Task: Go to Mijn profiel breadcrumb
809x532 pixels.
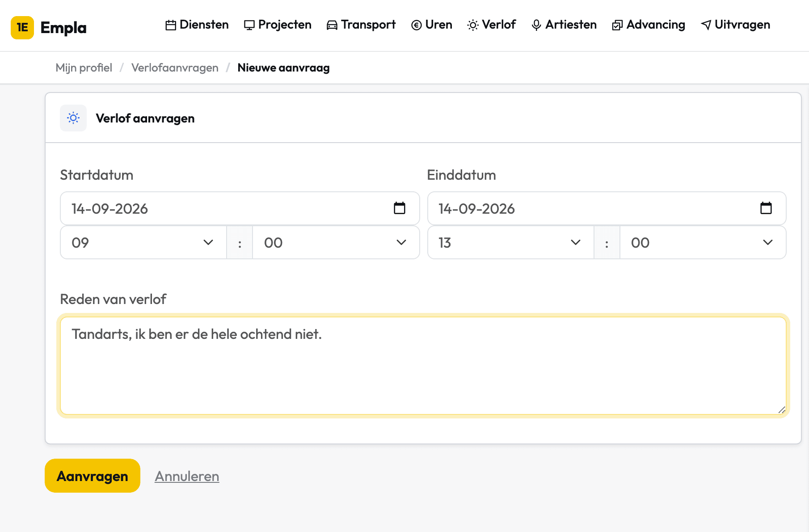Action: click(84, 68)
